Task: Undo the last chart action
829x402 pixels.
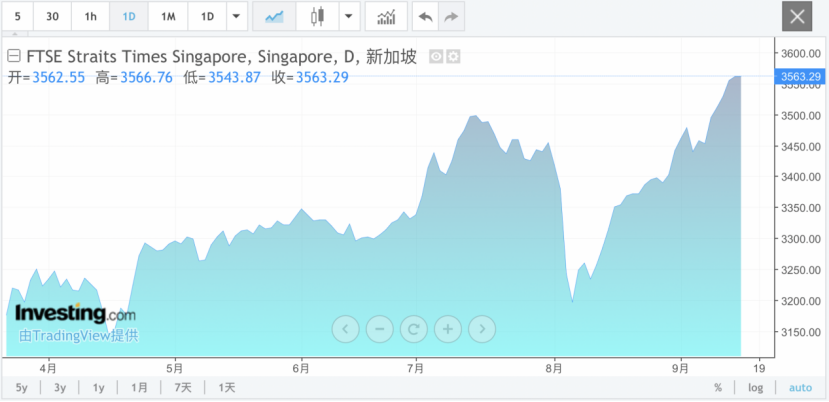Action: (425, 17)
